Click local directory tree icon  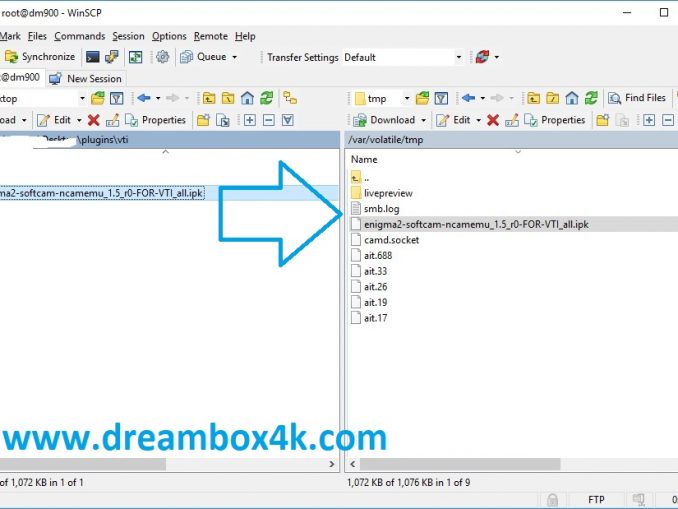[x=290, y=98]
